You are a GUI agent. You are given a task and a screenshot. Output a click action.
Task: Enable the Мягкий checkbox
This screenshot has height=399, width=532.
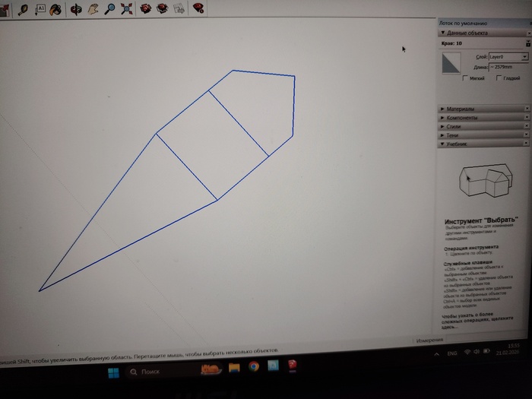466,78
